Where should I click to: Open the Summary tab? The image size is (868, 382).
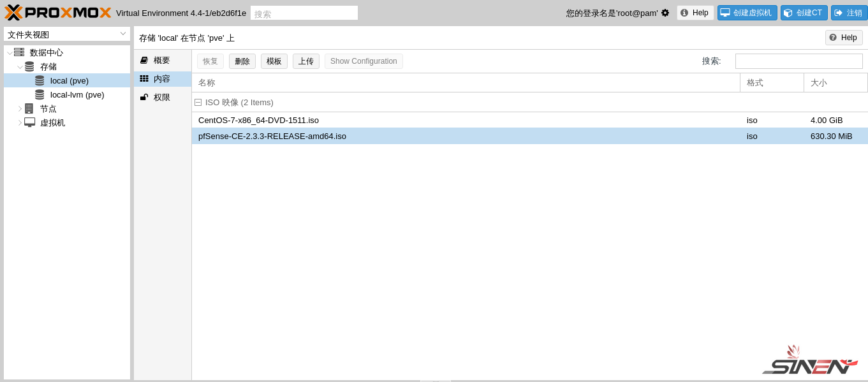coord(163,60)
